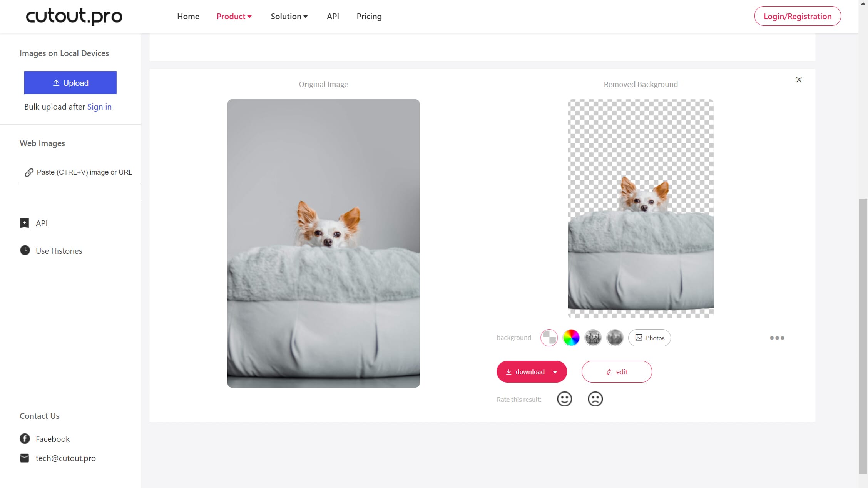The height and width of the screenshot is (488, 868).
Task: Click the edit button with pencil
Action: point(617,371)
